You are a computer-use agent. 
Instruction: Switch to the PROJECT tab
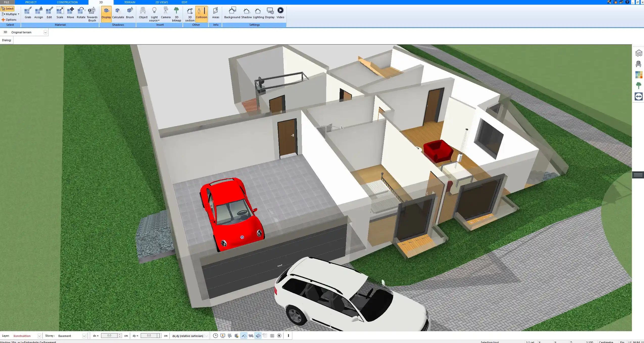point(31,2)
